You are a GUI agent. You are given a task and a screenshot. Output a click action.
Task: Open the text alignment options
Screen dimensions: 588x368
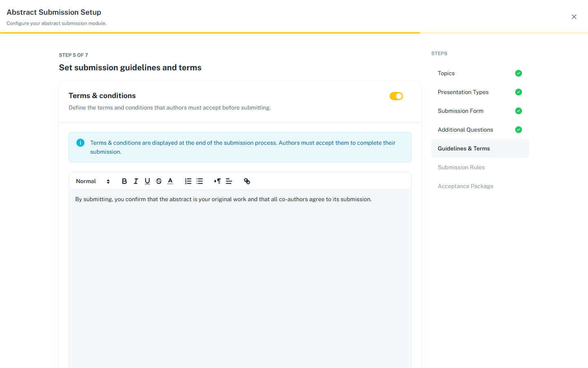229,181
